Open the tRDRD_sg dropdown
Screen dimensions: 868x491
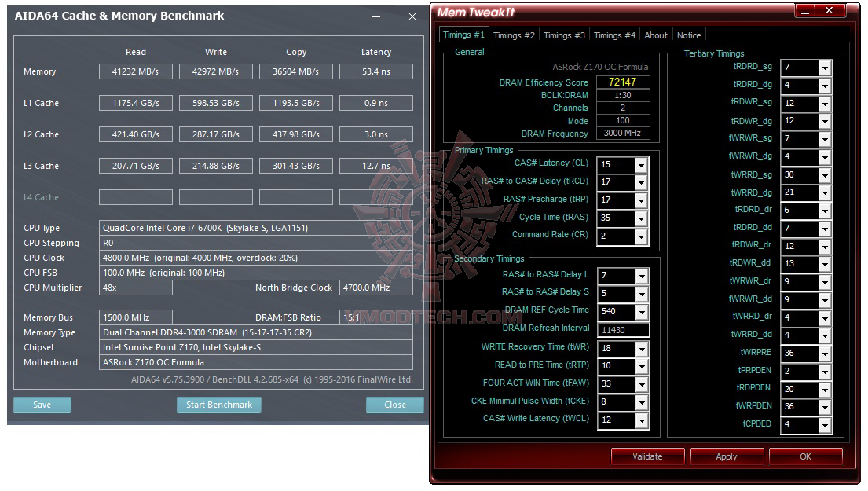[825, 68]
